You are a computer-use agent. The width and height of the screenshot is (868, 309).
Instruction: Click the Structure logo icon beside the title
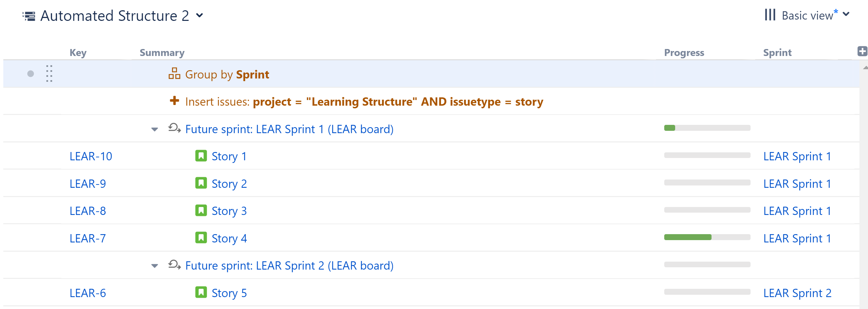(29, 15)
